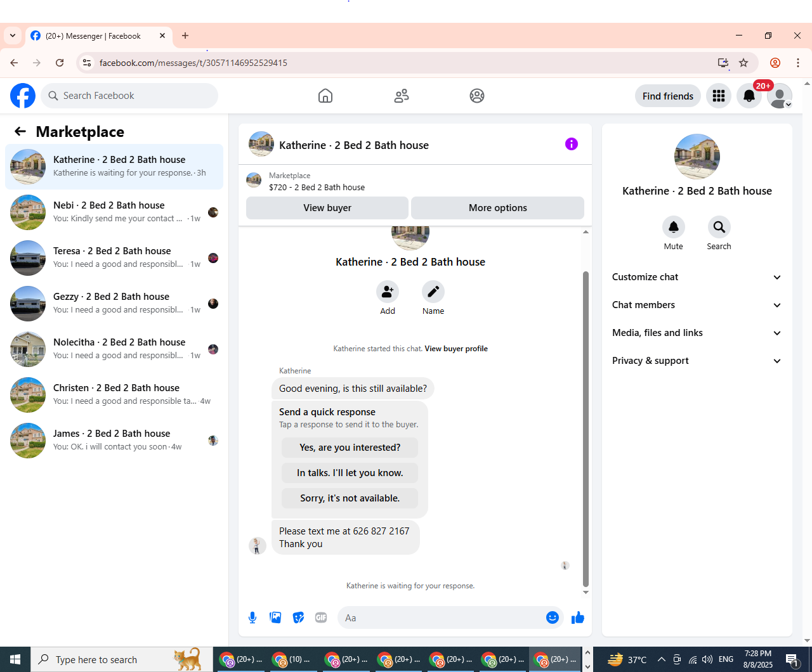Click install app icon in address bar
This screenshot has width=812, height=672.
tap(723, 63)
